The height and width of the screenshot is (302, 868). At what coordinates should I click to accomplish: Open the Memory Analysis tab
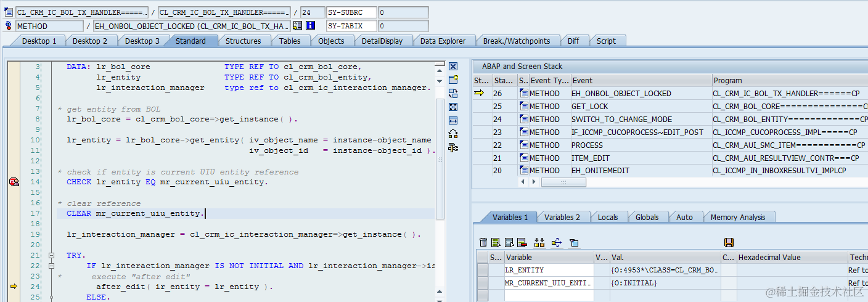coord(738,217)
